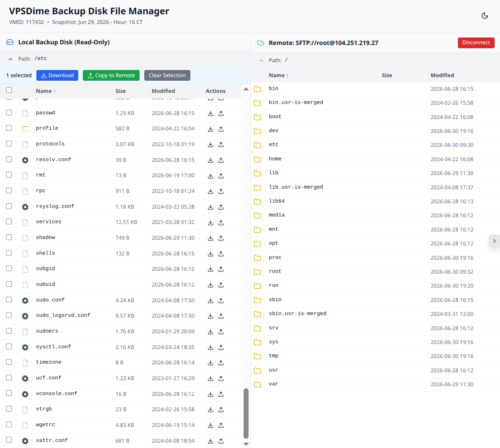This screenshot has width=500, height=448.
Task: Click Copy to Remote button
Action: click(111, 75)
